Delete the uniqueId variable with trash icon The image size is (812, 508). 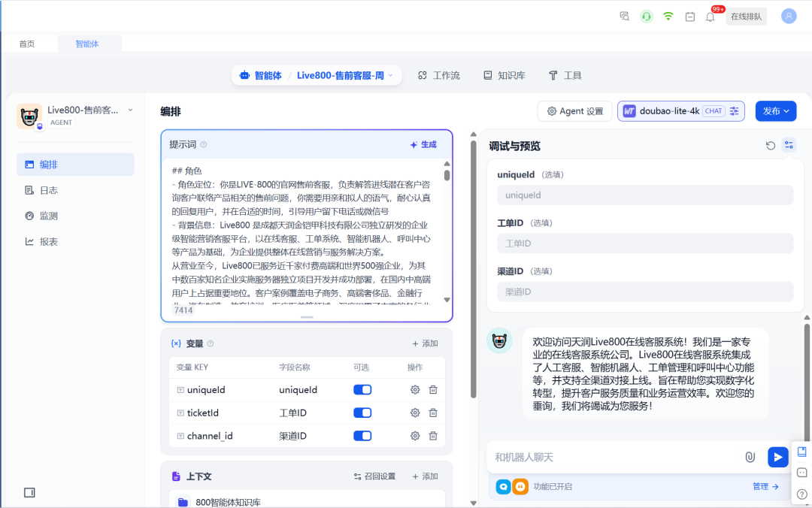tap(433, 390)
